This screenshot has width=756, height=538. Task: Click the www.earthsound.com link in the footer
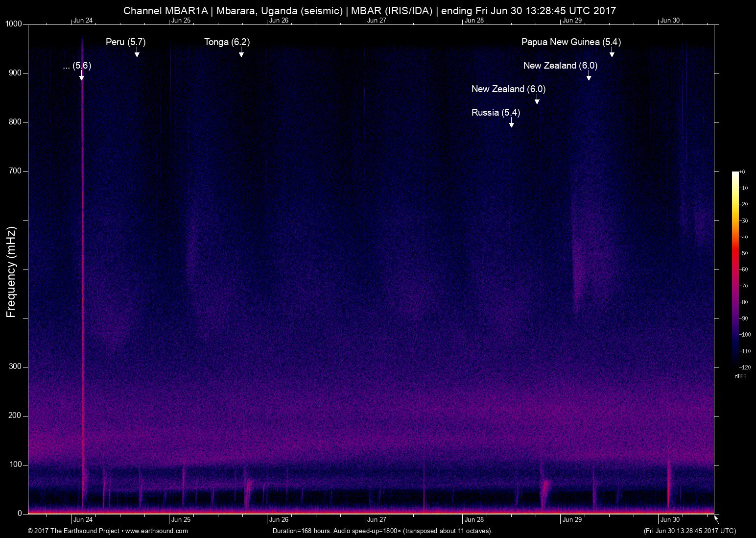click(x=156, y=531)
